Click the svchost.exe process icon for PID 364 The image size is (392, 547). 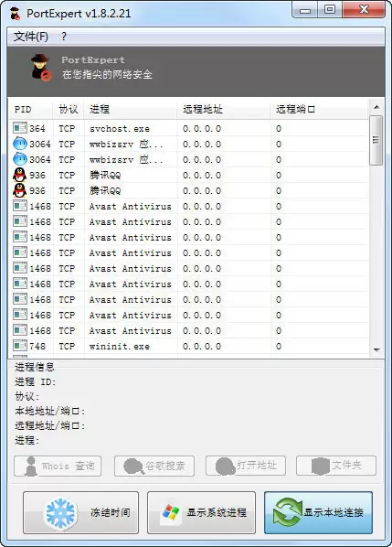pyautogui.click(x=20, y=128)
